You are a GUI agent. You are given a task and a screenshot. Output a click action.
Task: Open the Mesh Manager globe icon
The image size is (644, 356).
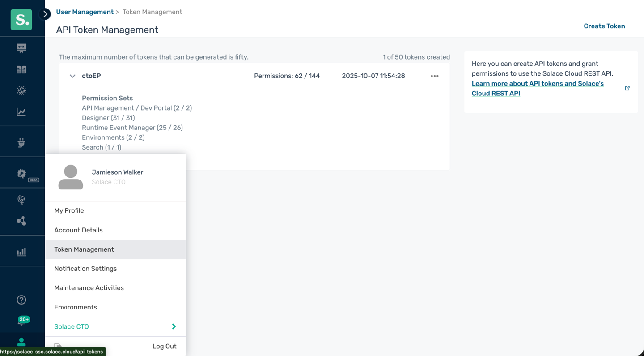[21, 90]
